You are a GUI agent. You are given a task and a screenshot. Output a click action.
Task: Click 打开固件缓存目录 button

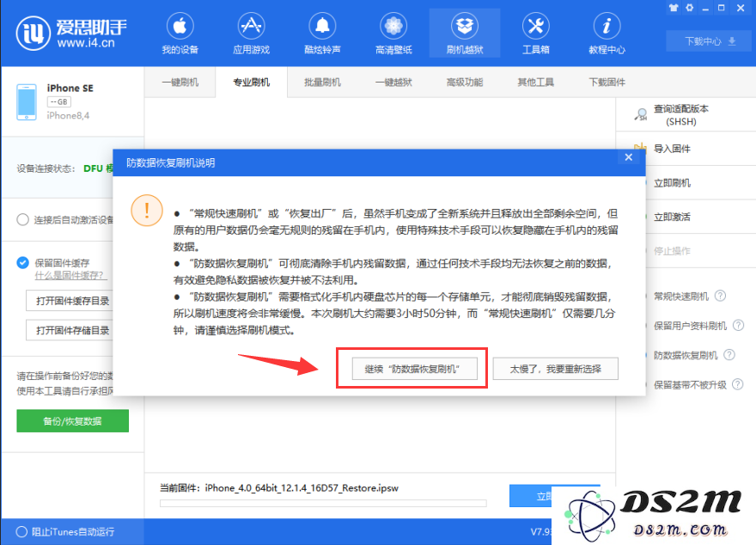[70, 302]
